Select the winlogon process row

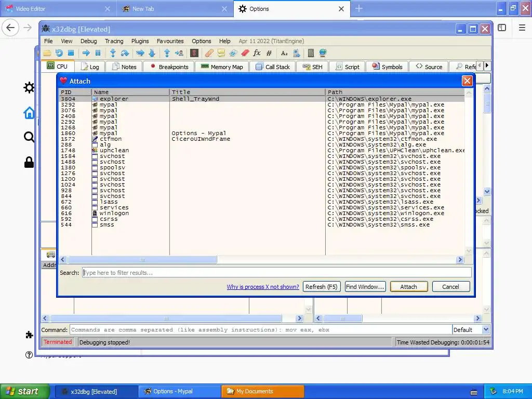262,213
